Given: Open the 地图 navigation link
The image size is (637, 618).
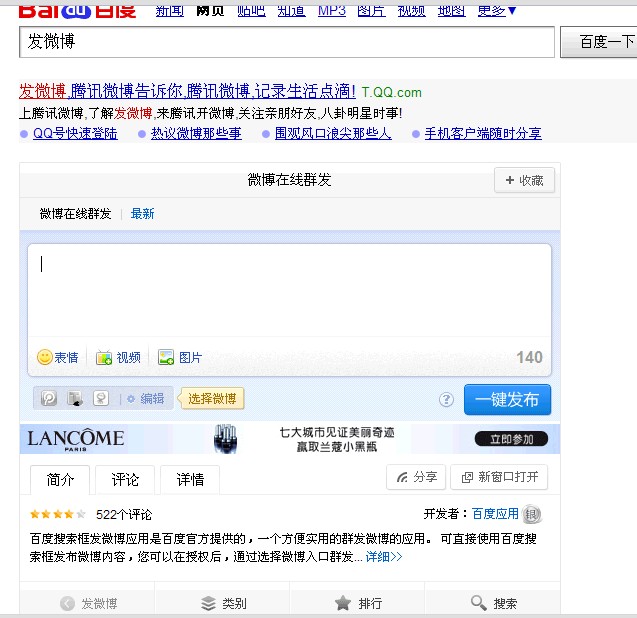Looking at the screenshot, I should point(451,11).
